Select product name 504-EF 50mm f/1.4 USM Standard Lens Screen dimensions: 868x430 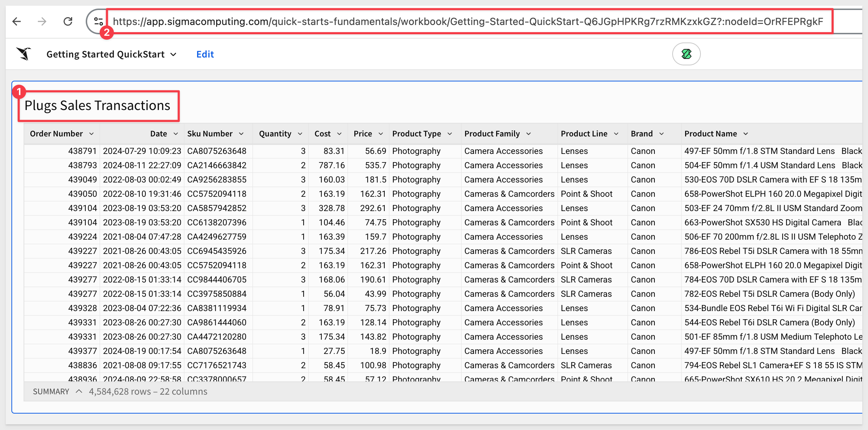tap(760, 165)
